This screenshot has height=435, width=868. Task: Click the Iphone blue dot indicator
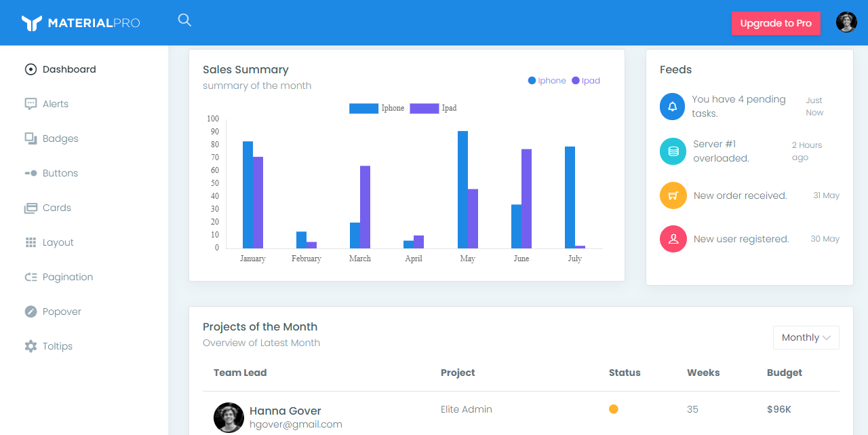coord(532,81)
